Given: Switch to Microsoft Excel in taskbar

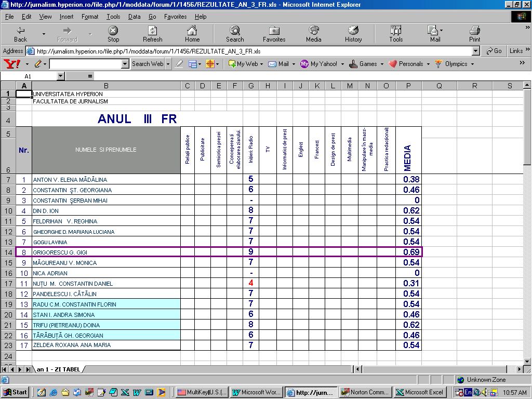Looking at the screenshot, I should click(x=419, y=392).
